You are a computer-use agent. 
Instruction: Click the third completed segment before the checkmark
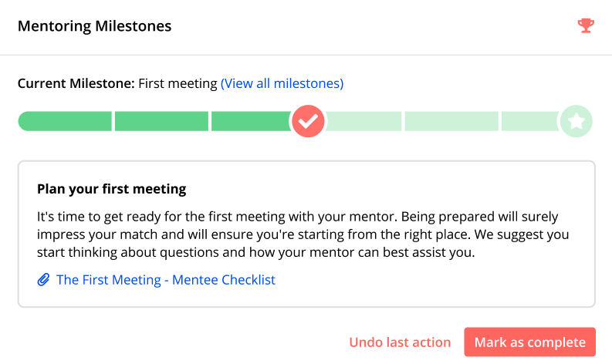click(252, 121)
